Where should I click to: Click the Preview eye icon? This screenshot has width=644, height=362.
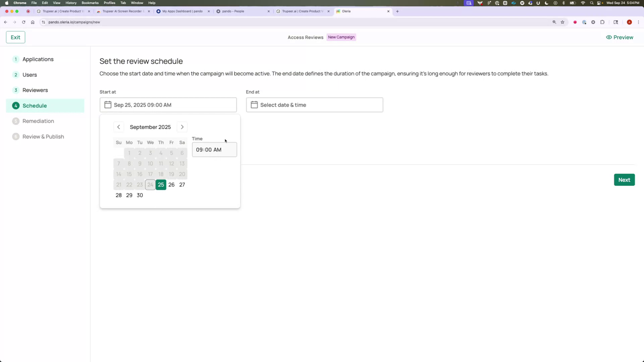pyautogui.click(x=609, y=37)
